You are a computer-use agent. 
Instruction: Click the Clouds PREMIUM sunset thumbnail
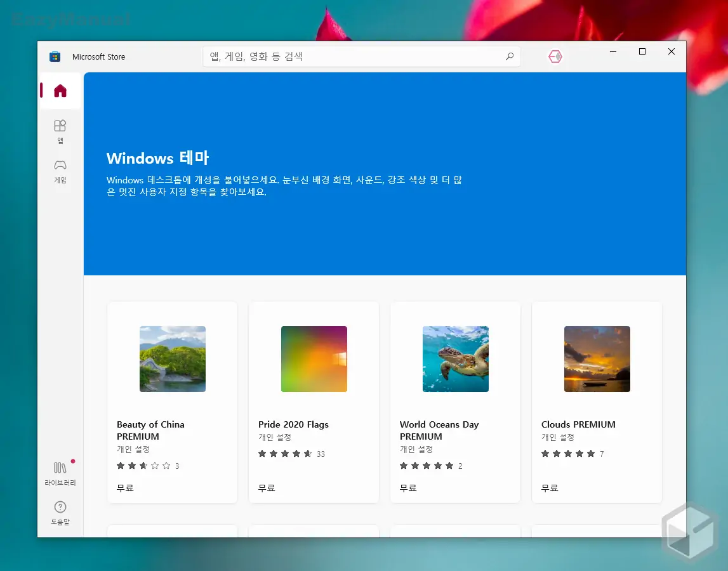pos(597,359)
